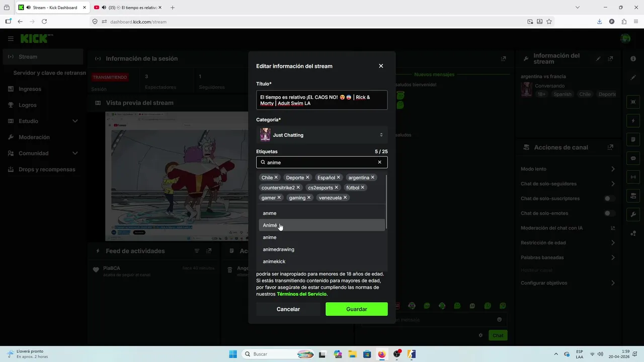Open Firefox from the Windows taskbar
This screenshot has height=362, width=644.
(381, 354)
